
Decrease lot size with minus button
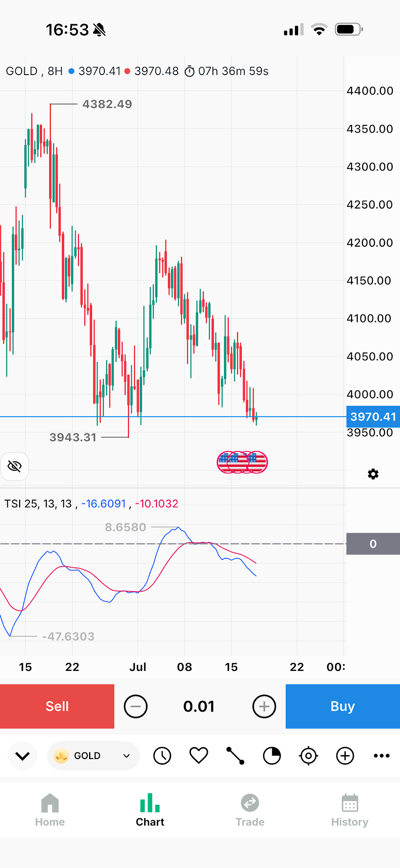[136, 707]
